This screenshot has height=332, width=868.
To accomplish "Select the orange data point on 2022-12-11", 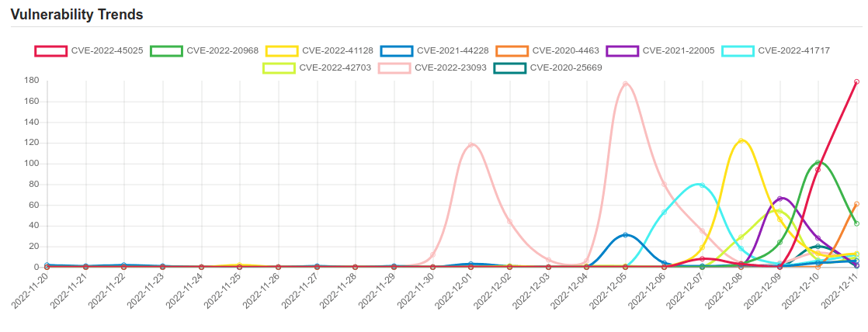I will coord(856,204).
